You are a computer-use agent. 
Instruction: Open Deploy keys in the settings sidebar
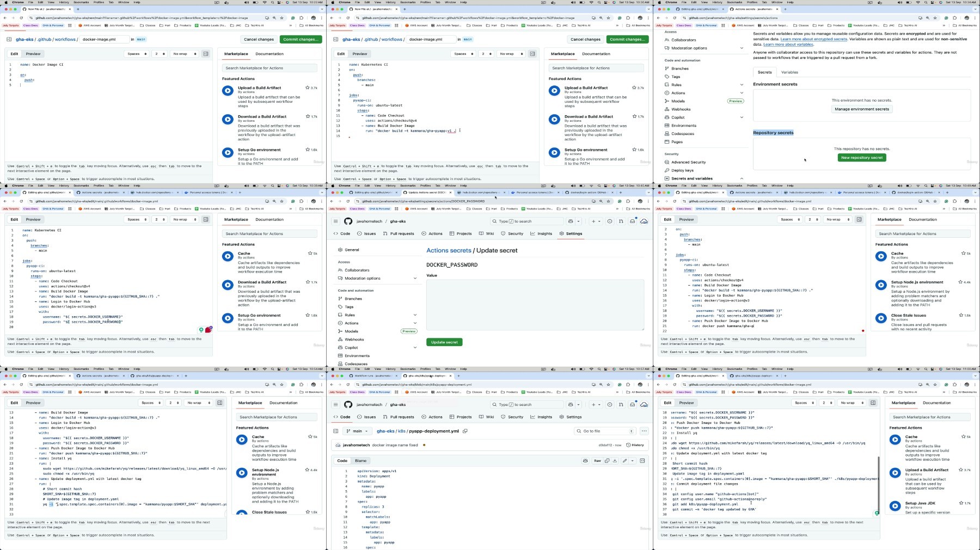tap(682, 170)
